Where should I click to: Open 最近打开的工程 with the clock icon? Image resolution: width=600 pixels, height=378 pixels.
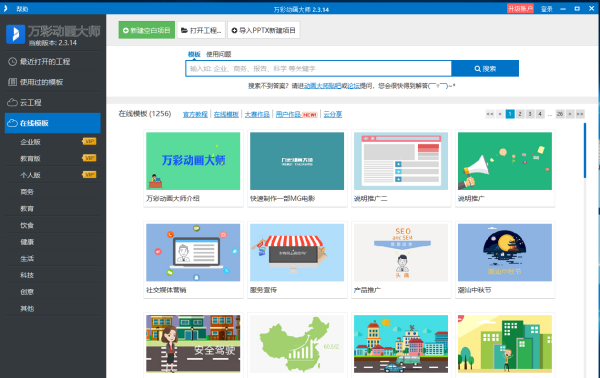(x=53, y=62)
